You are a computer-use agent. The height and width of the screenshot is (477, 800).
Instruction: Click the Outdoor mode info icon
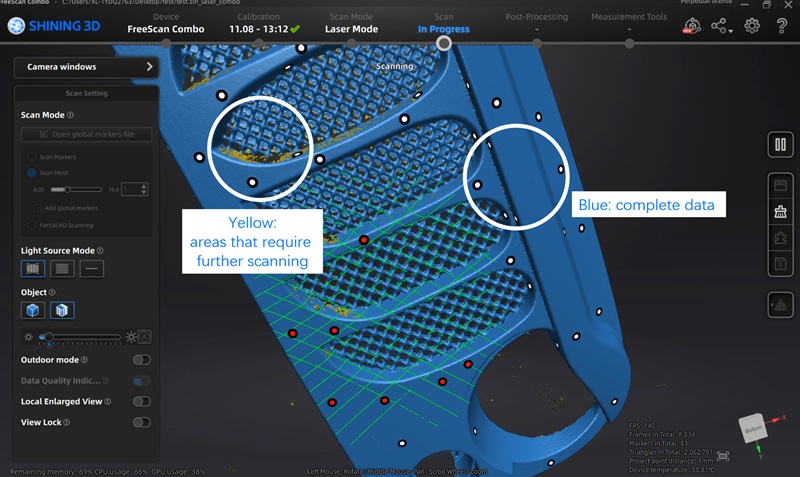84,360
